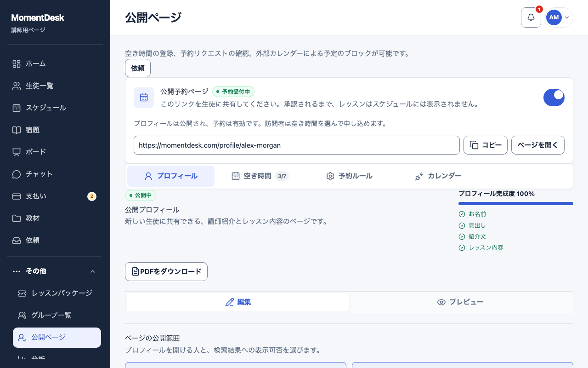Open the ホーム sidebar item
Screen dimensions: 588x368
[x=55, y=63]
